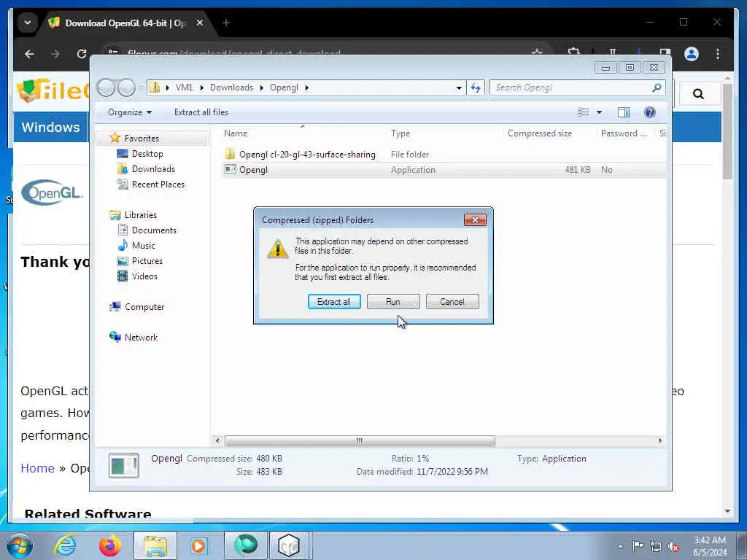Click the website search magnifier icon
Image resolution: width=747 pixels, height=560 pixels.
tap(698, 94)
